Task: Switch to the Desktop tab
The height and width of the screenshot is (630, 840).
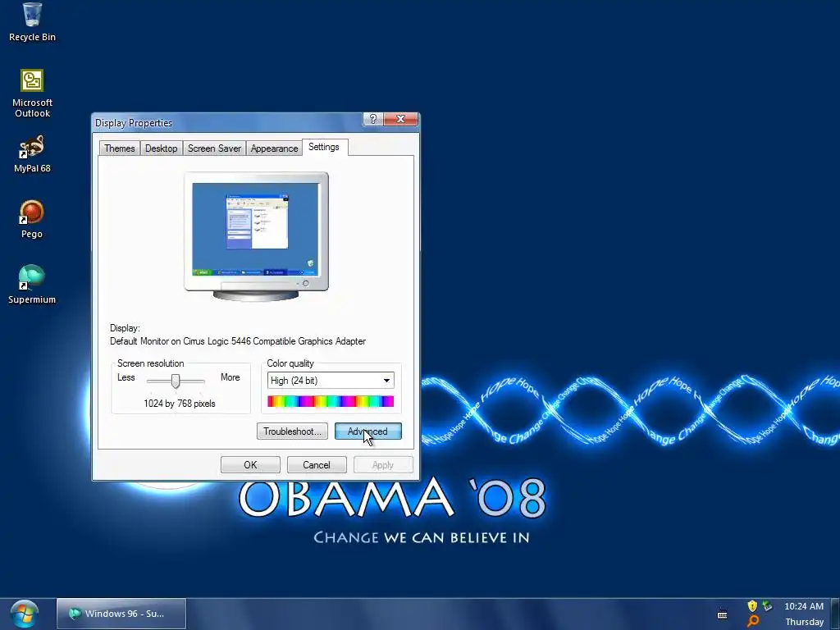Action: click(x=162, y=148)
